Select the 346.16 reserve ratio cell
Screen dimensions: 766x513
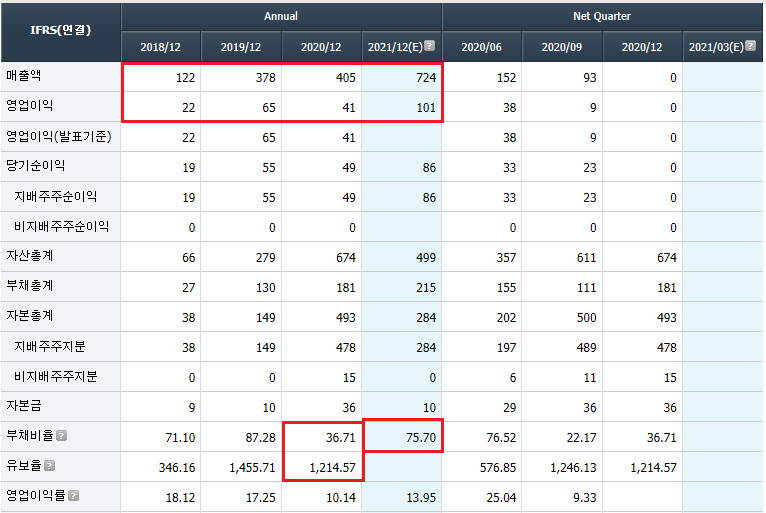(161, 467)
